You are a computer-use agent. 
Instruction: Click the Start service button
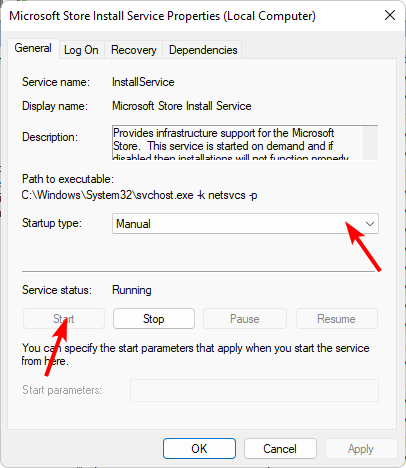click(x=64, y=319)
